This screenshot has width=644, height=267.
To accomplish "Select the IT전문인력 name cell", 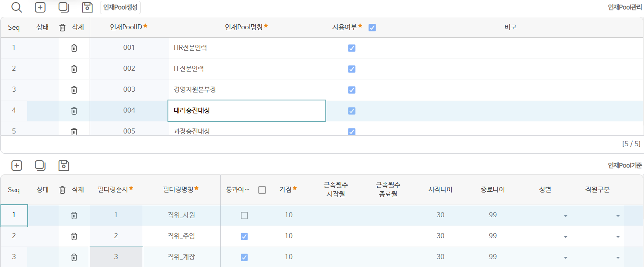I will [247, 69].
